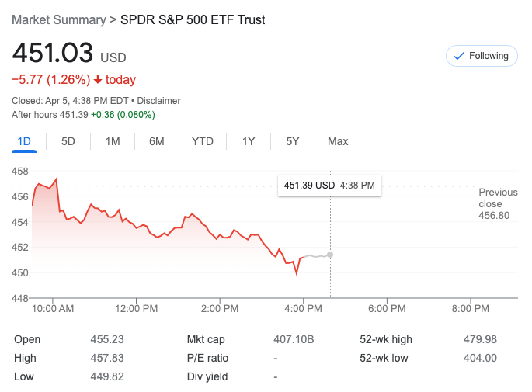Viewport: 532px width, 392px height.
Task: View the 5Y chart range
Action: click(x=293, y=141)
